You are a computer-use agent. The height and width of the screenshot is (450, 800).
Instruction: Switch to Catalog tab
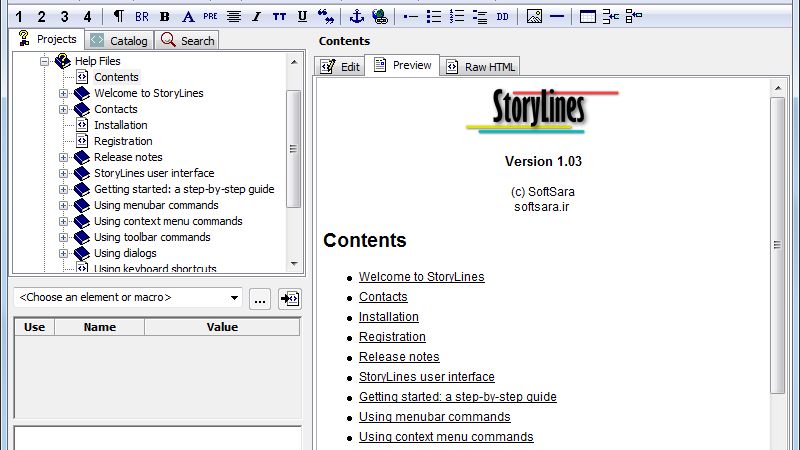pyautogui.click(x=119, y=41)
